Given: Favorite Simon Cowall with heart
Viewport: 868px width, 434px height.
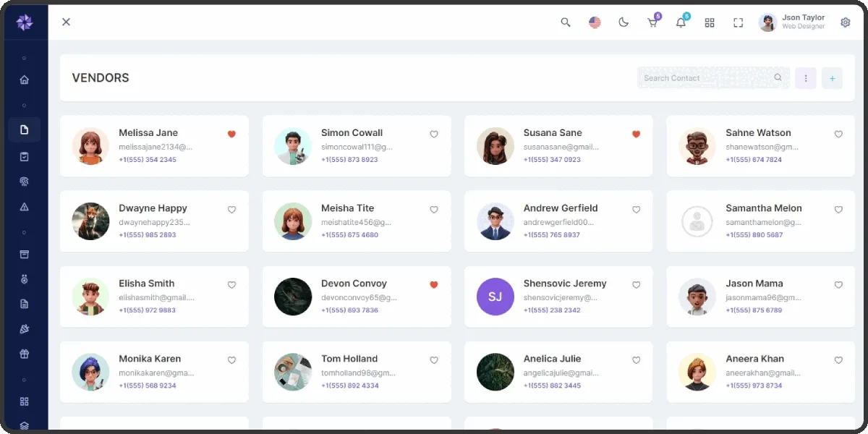Looking at the screenshot, I should (434, 134).
